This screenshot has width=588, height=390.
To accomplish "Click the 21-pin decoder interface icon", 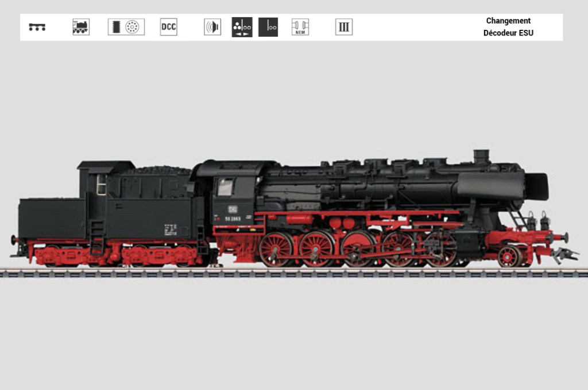I will tap(126, 27).
